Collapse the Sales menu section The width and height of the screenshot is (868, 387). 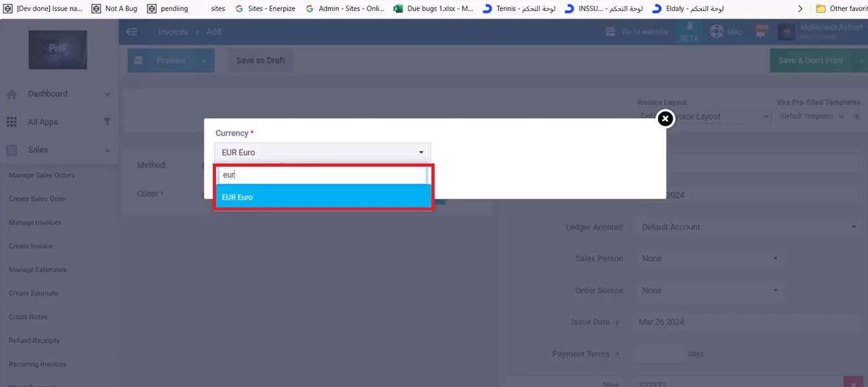coord(107,151)
